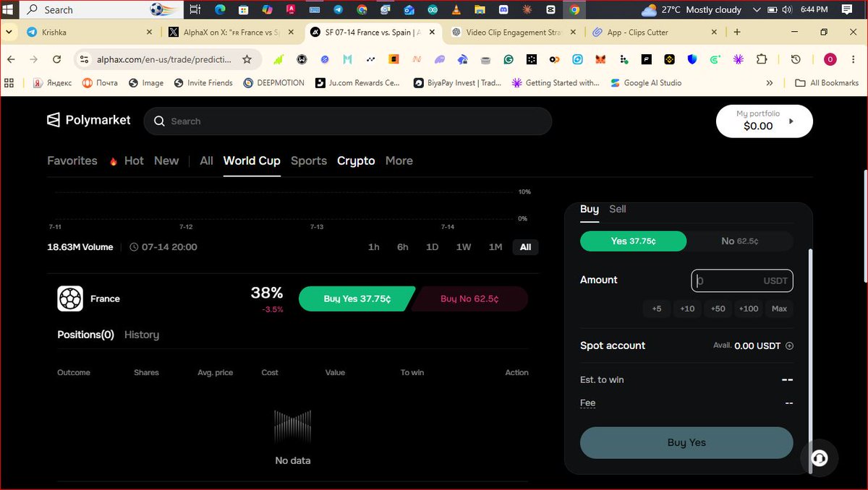Screen dimensions: 868x490
Task: Open VLC media player from the taskbar
Action: pos(455,10)
